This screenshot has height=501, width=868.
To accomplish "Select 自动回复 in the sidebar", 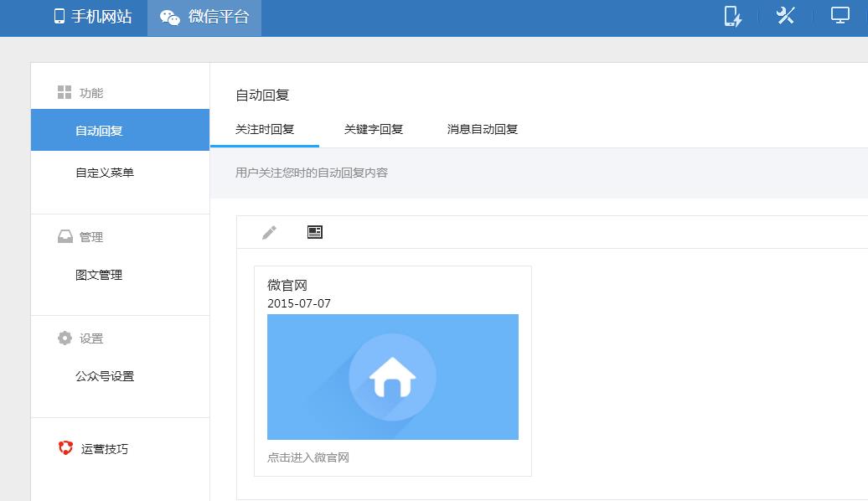I will pos(120,130).
